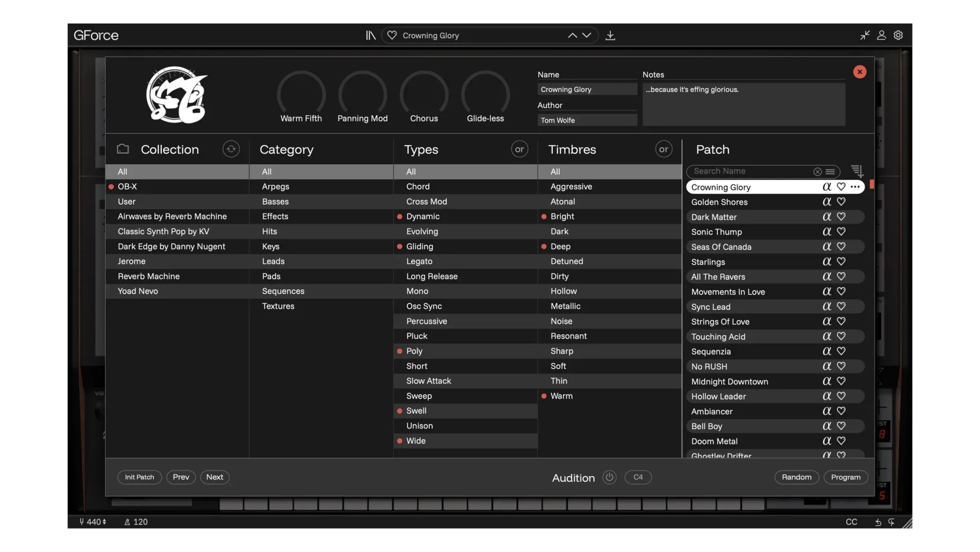Click the Prev button
This screenshot has height=552, width=980.
pyautogui.click(x=181, y=477)
